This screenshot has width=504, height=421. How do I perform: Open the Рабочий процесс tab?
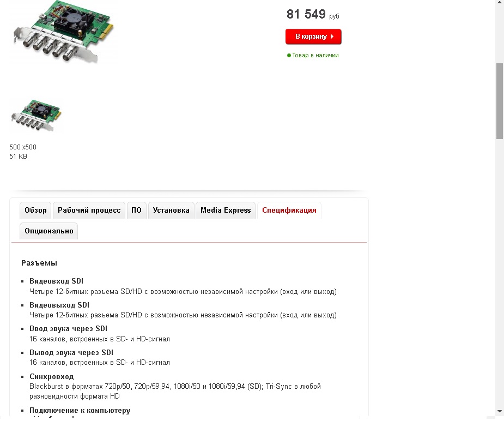[x=89, y=211]
